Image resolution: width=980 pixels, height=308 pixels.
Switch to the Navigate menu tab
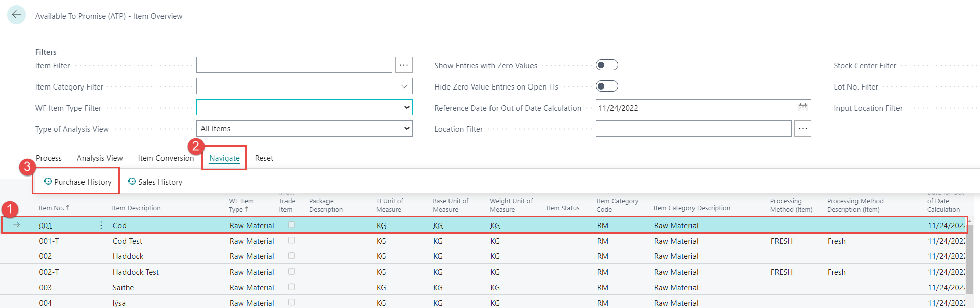click(224, 158)
